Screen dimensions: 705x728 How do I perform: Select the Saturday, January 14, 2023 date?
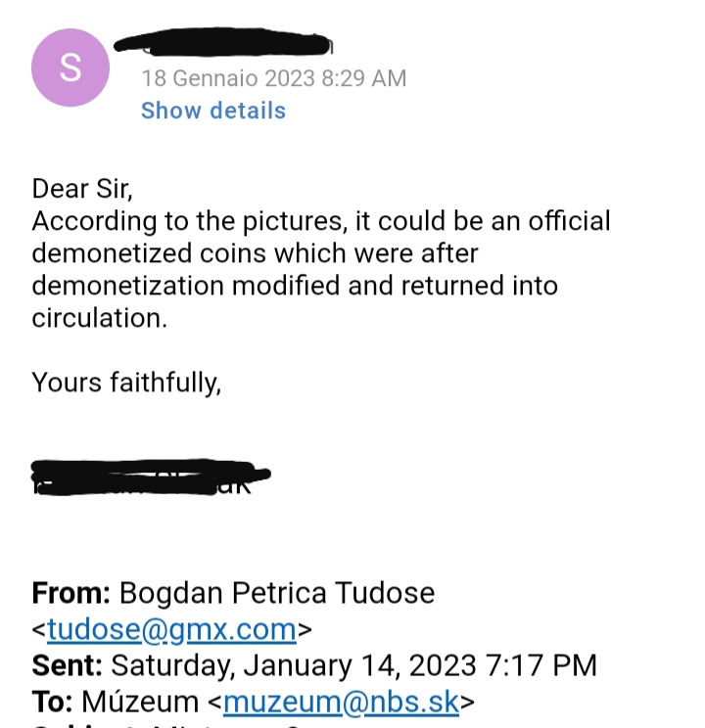[293, 665]
